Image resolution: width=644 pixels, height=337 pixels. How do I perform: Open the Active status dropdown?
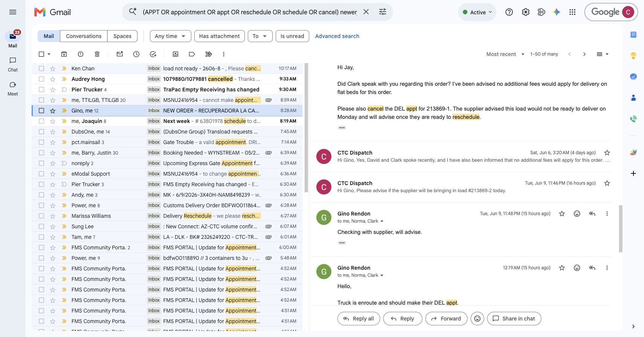pyautogui.click(x=477, y=12)
